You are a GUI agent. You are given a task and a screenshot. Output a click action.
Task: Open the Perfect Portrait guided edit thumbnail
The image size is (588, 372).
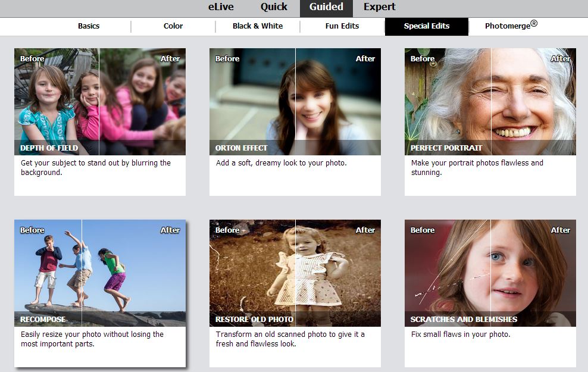point(490,102)
